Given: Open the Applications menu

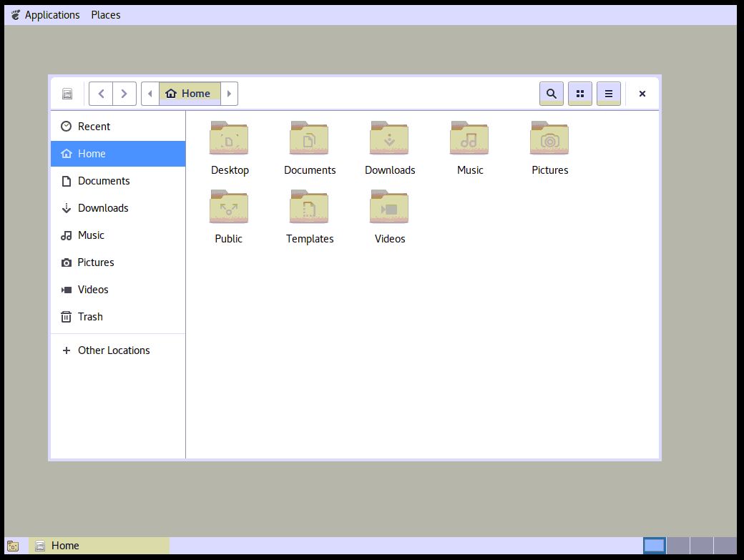Looking at the screenshot, I should coord(46,15).
